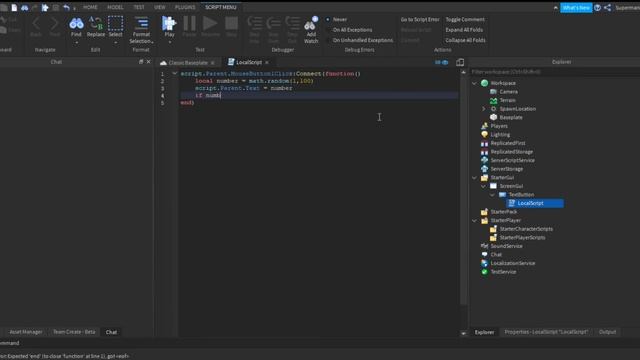This screenshot has width=640, height=360.
Task: Click What's New button
Action: coord(576,7)
